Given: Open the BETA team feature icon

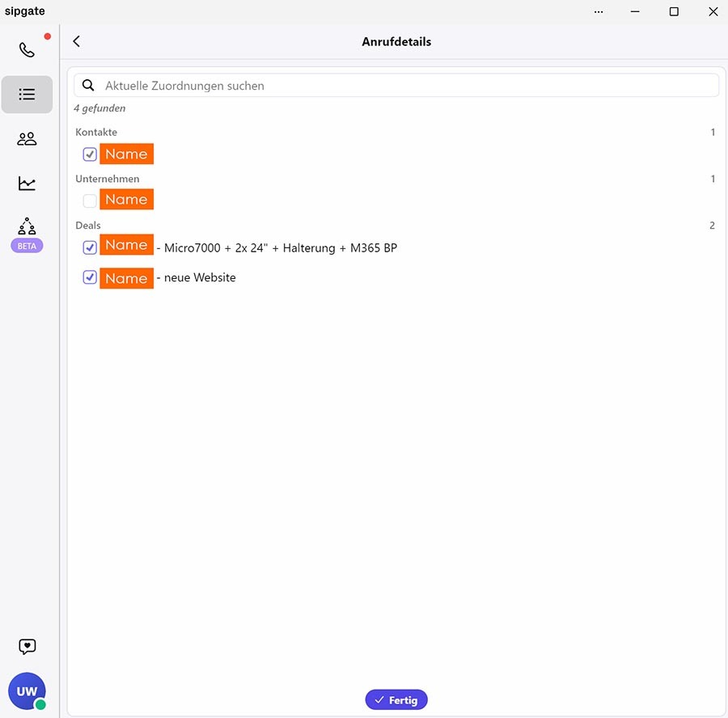Looking at the screenshot, I should [27, 234].
